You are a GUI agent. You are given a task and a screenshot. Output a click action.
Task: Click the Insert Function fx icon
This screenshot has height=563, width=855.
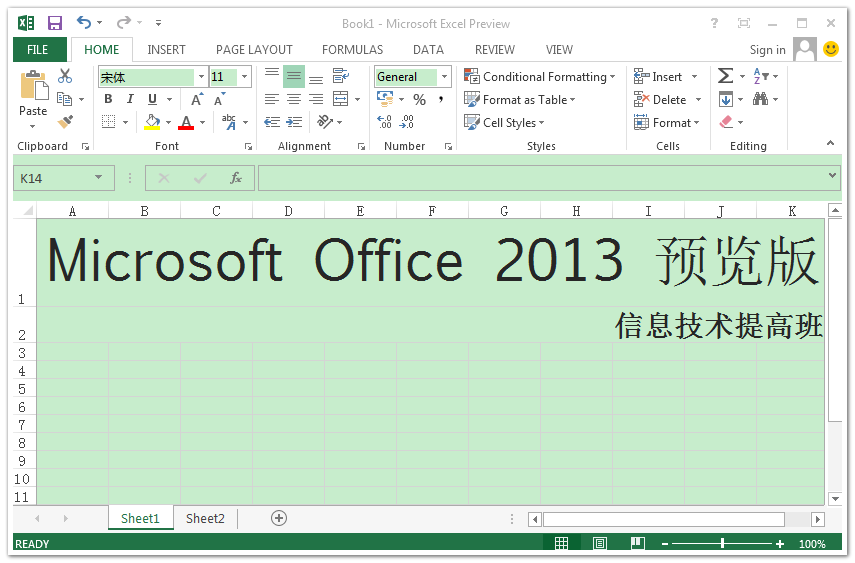click(x=236, y=178)
